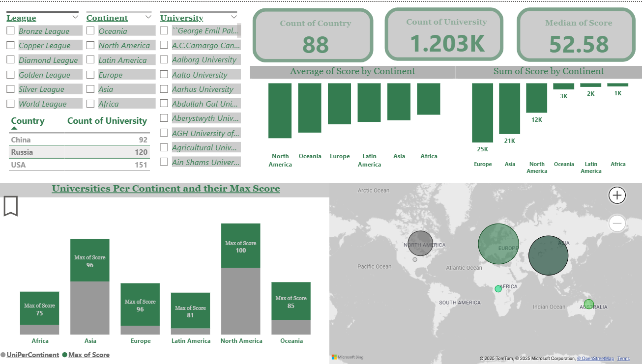The height and width of the screenshot is (364, 642).
Task: Zoom in on the map
Action: pos(617,195)
